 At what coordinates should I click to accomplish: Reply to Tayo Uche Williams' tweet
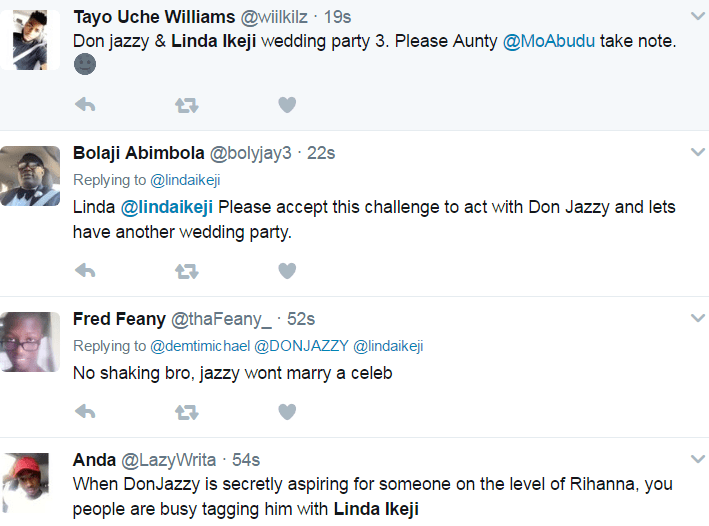[x=85, y=105]
